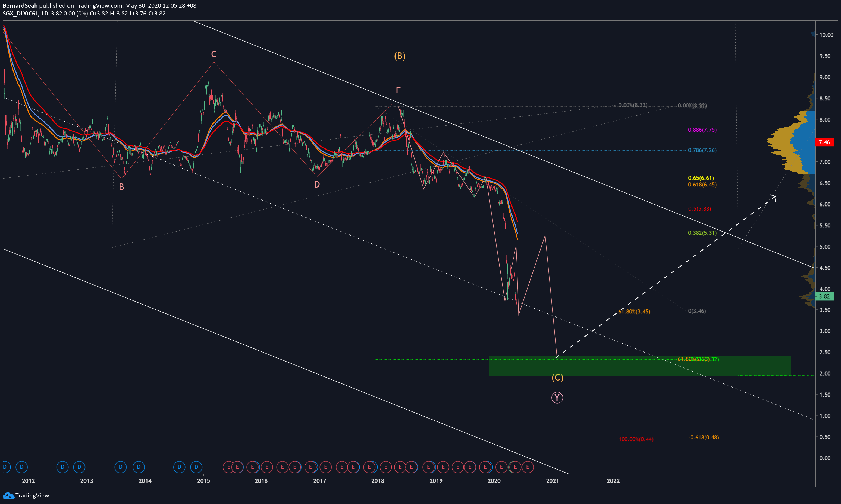Click the D dividend marker just before 2015
Screen dimensions: 841x504
coord(196,467)
